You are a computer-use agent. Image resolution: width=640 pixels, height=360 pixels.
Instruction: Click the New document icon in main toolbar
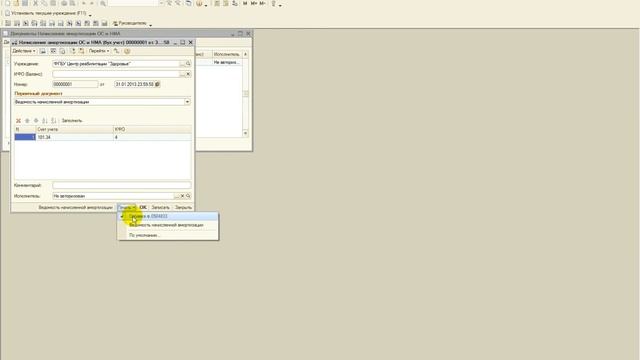(7, 3)
